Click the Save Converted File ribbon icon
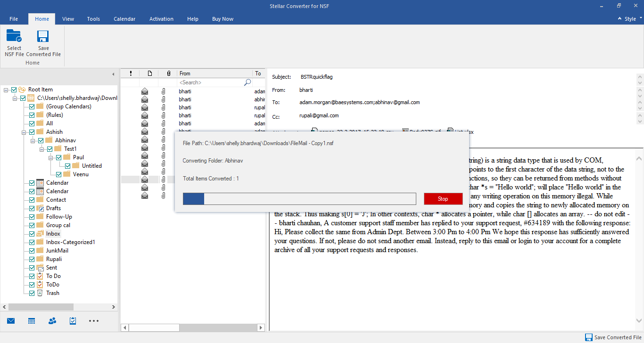Screen dimensions: 644x343 click(x=43, y=37)
